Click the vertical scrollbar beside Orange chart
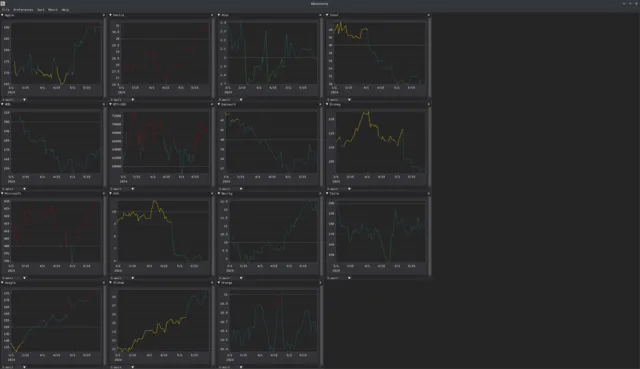 322,325
